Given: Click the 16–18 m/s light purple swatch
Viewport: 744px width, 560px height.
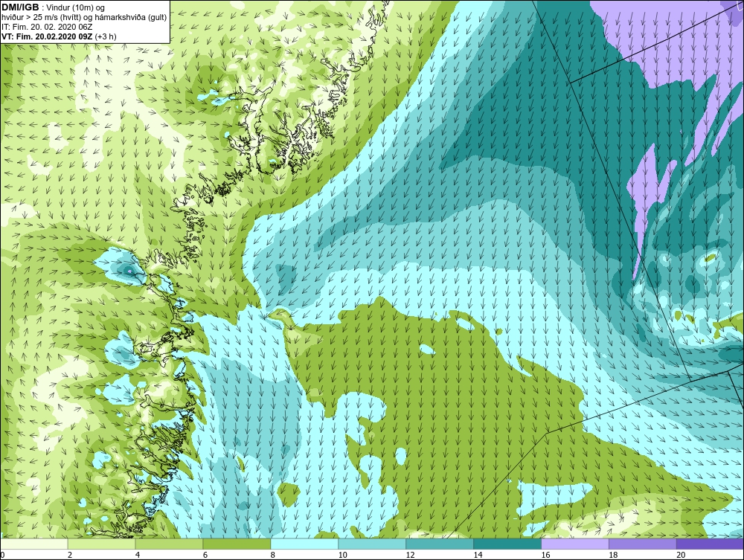Looking at the screenshot, I should [575, 544].
